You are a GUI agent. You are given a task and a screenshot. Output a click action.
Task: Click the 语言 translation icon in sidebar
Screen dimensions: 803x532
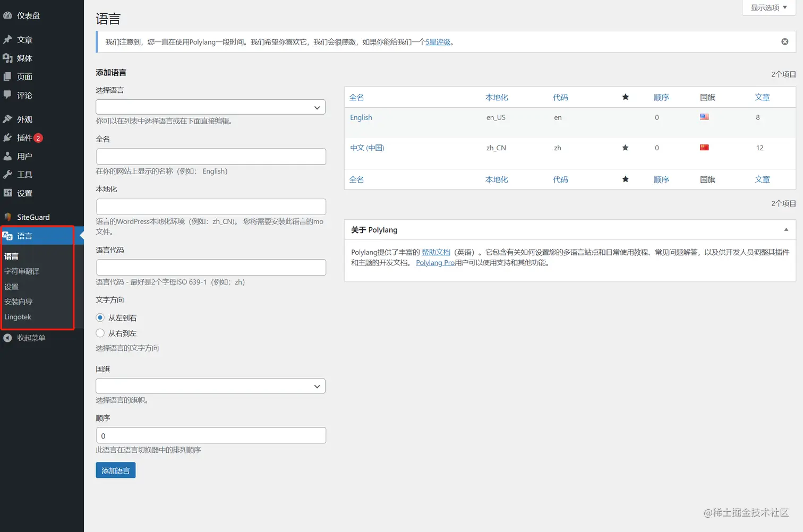point(7,236)
